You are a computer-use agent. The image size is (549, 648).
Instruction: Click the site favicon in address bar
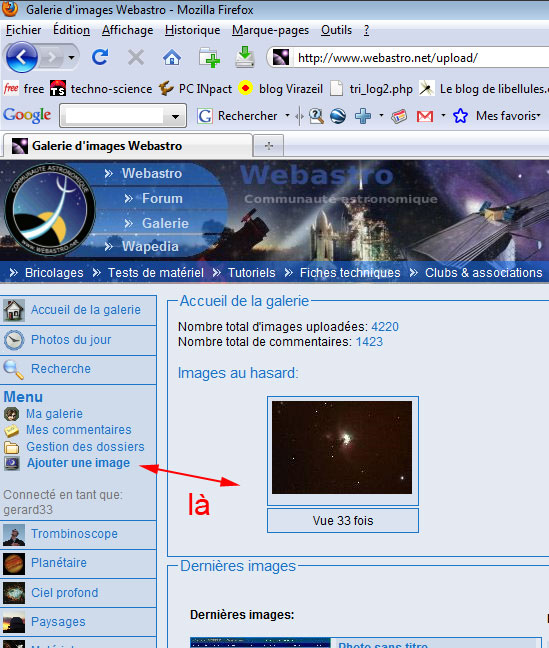[281, 57]
